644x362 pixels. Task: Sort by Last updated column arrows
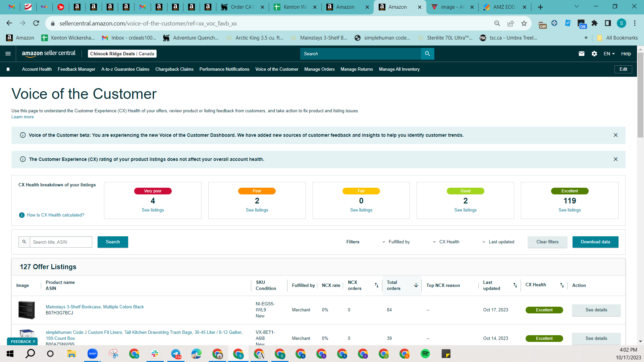click(515, 285)
